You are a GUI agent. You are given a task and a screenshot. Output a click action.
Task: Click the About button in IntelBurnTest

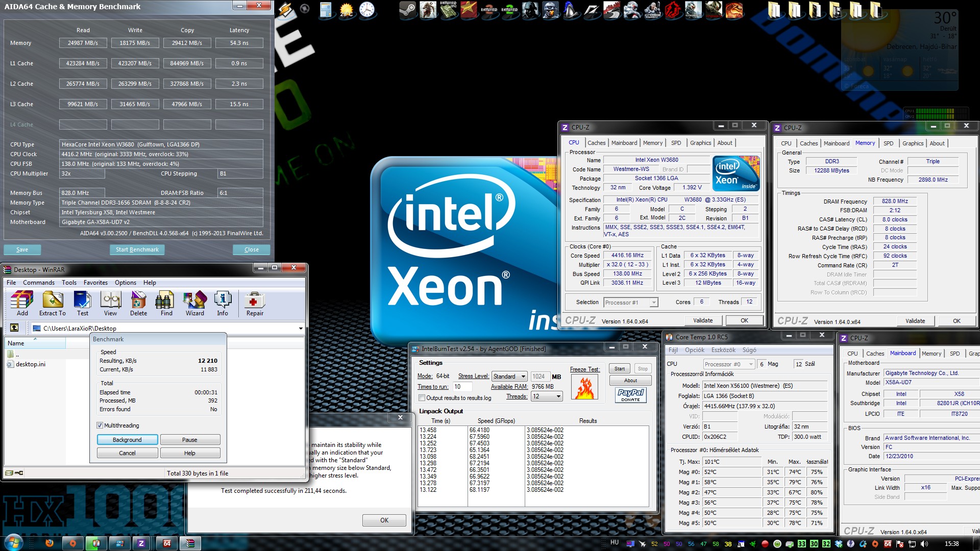pyautogui.click(x=630, y=381)
